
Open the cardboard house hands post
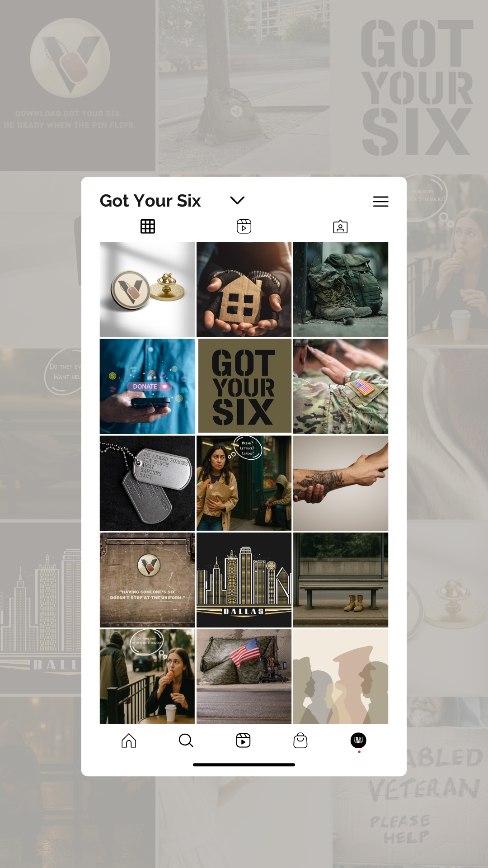244,289
